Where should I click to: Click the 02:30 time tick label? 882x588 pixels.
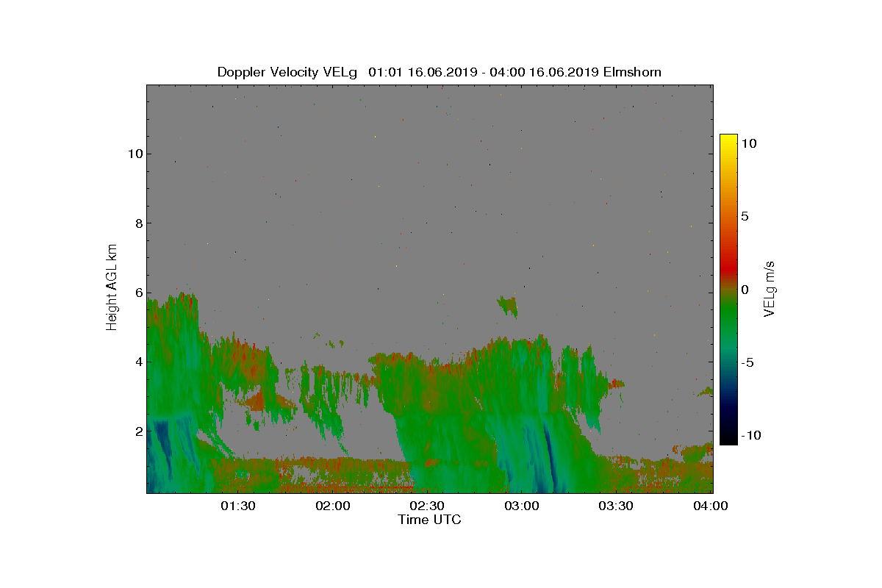pyautogui.click(x=427, y=506)
